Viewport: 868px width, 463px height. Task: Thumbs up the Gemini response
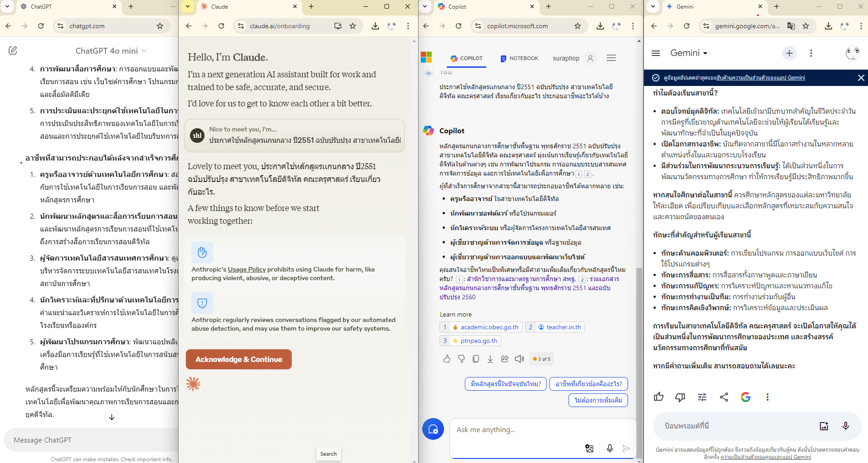pyautogui.click(x=658, y=397)
